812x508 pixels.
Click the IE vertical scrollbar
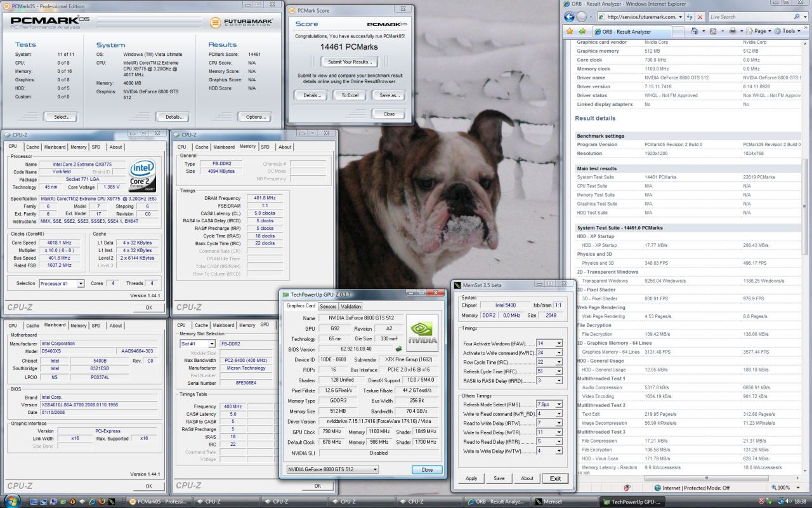tap(806, 206)
